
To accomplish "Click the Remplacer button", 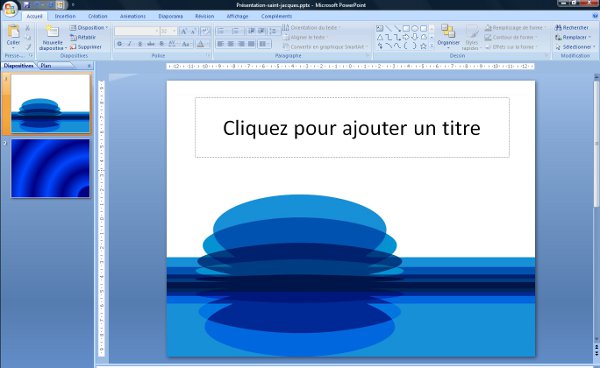I will pos(573,37).
